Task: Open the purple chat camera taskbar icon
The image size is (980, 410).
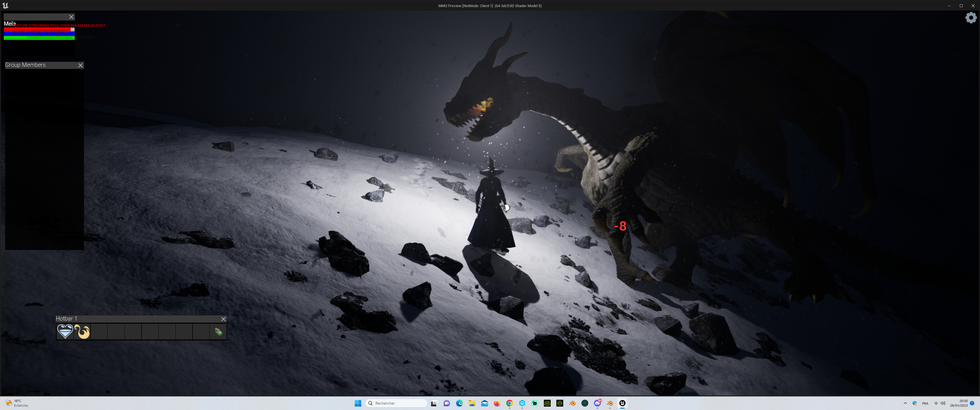Action: [447, 403]
